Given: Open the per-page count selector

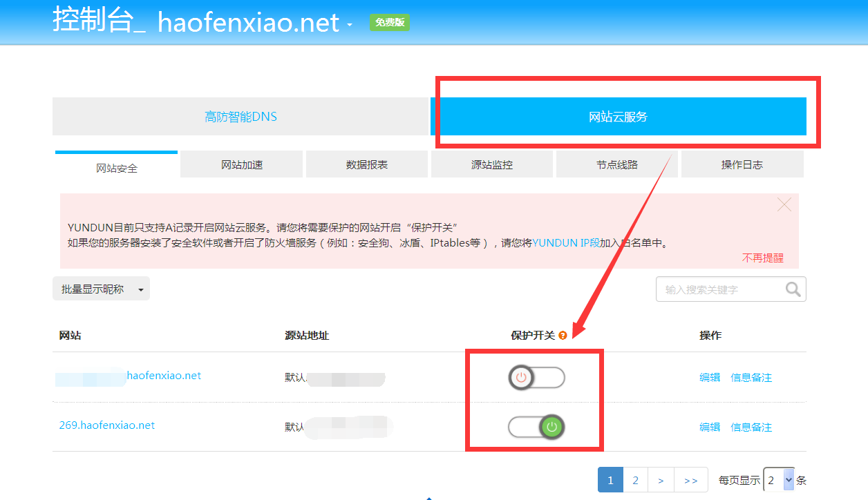Looking at the screenshot, I should [x=779, y=480].
